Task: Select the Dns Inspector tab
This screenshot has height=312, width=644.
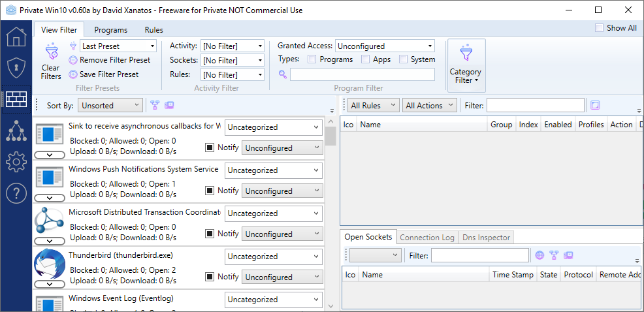Action: click(487, 238)
